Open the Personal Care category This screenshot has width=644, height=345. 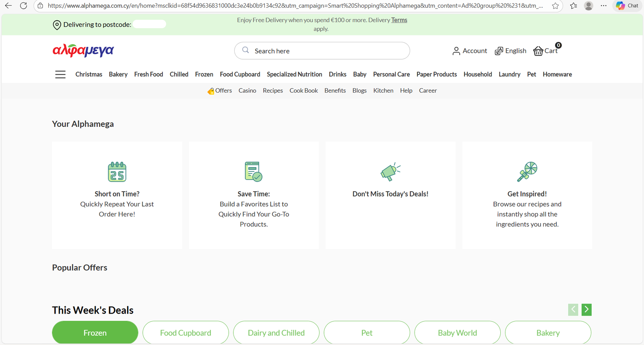pyautogui.click(x=392, y=74)
